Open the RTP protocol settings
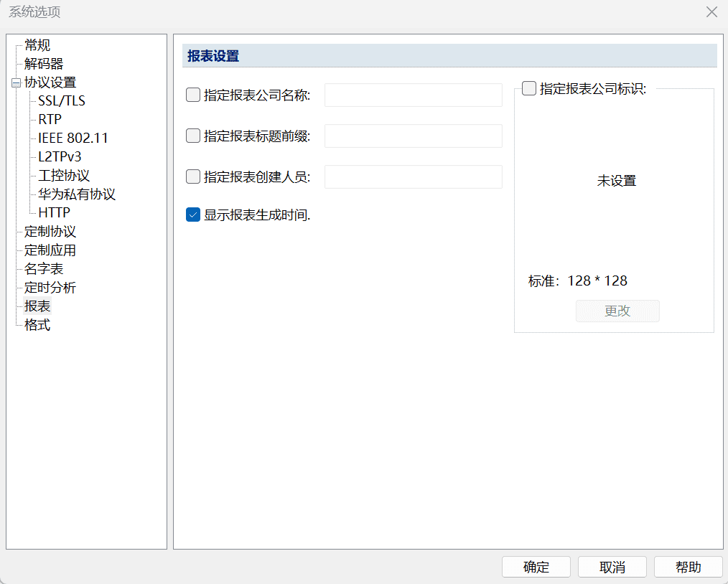The image size is (728, 584). coord(50,120)
